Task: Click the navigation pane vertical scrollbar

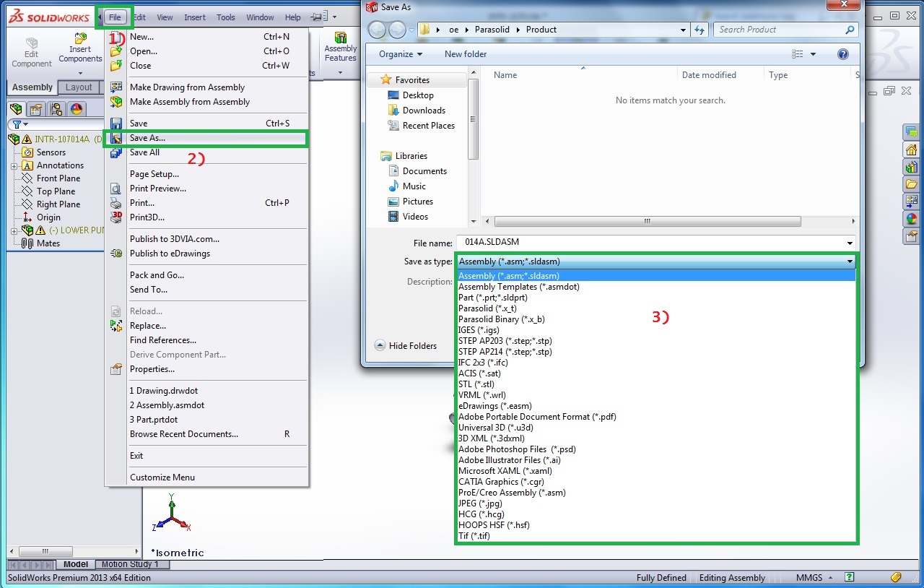Action: coord(474,119)
